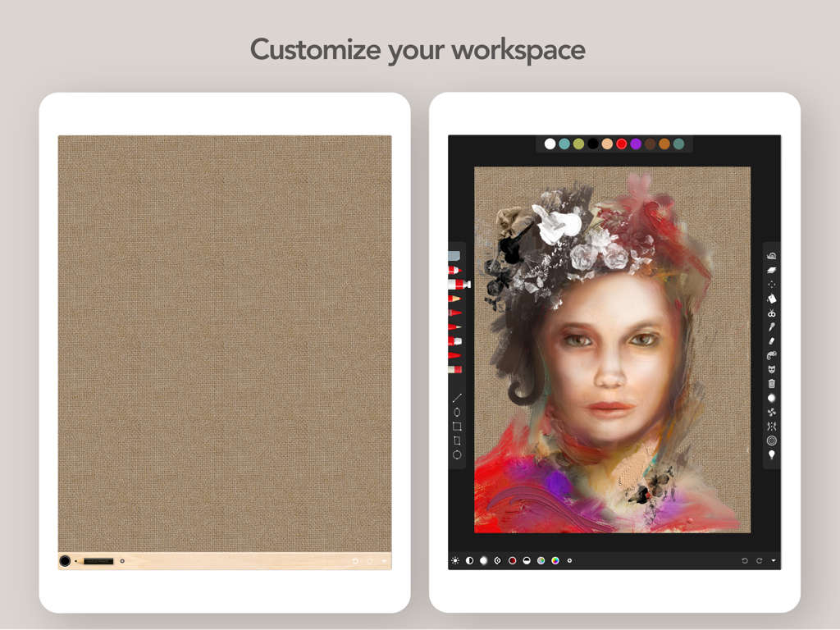Open the Trash to delete the canvas

(x=771, y=382)
